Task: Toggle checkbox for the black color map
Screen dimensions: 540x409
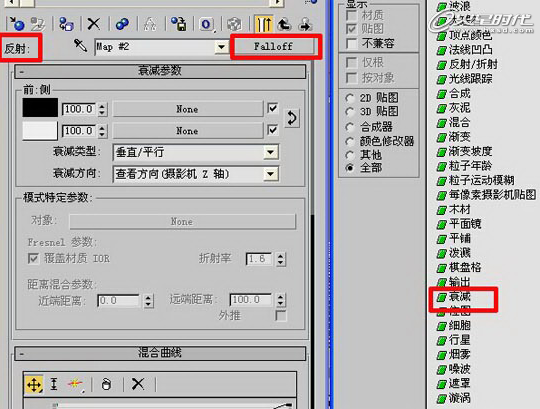Action: coord(272,109)
